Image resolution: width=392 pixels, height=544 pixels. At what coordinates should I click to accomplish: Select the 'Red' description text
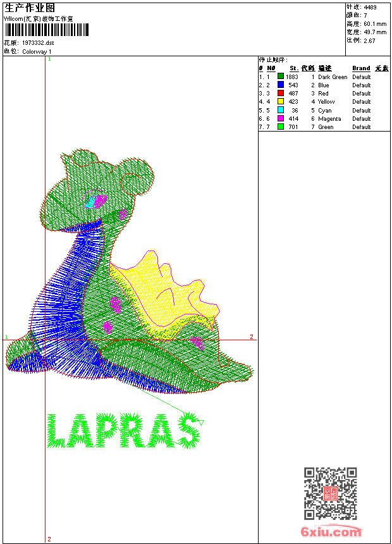(x=323, y=94)
